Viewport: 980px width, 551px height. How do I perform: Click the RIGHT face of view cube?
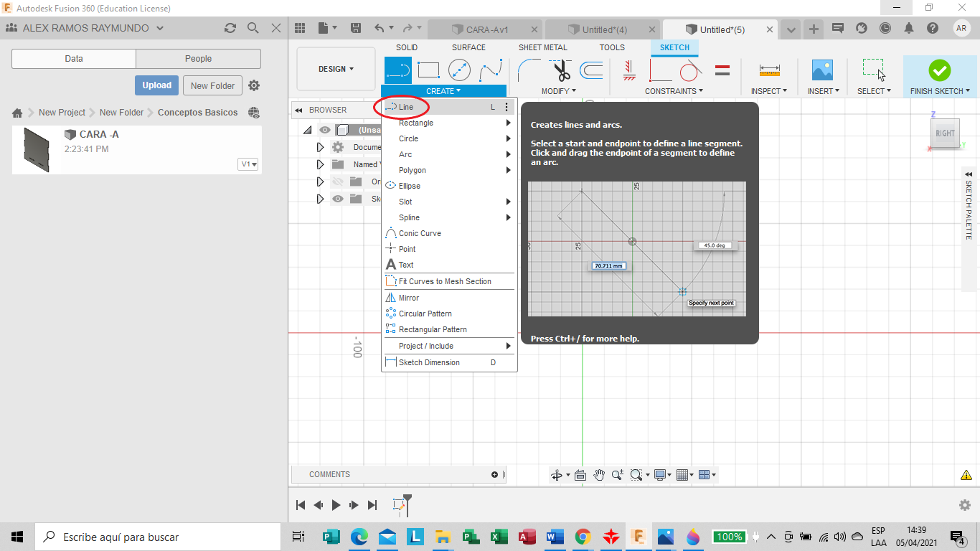[945, 133]
